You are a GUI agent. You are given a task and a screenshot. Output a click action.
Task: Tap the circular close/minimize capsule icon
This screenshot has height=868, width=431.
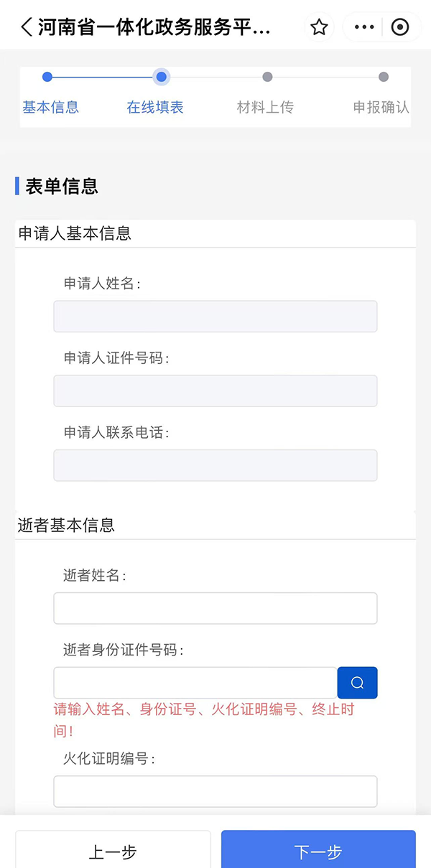pyautogui.click(x=400, y=27)
